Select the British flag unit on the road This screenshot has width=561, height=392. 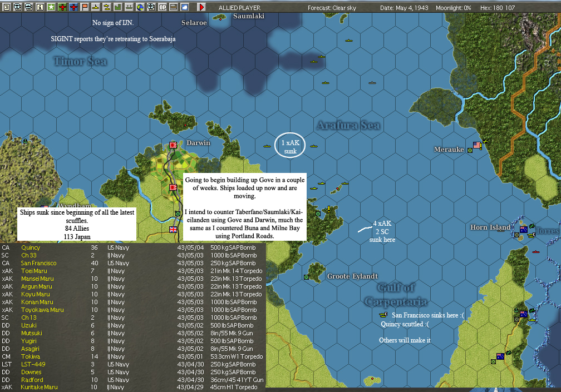(x=173, y=230)
